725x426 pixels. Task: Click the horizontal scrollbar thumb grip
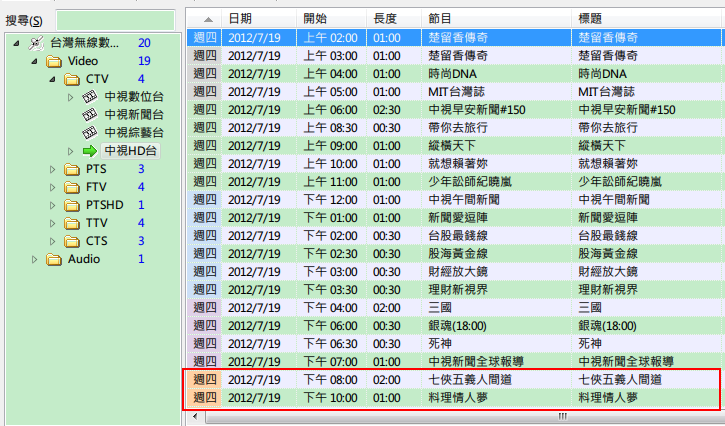(562, 416)
